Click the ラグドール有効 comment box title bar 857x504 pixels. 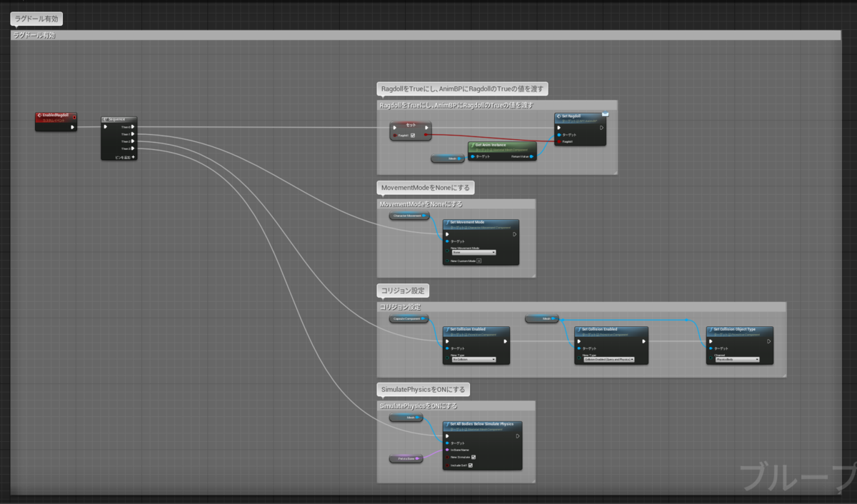426,35
